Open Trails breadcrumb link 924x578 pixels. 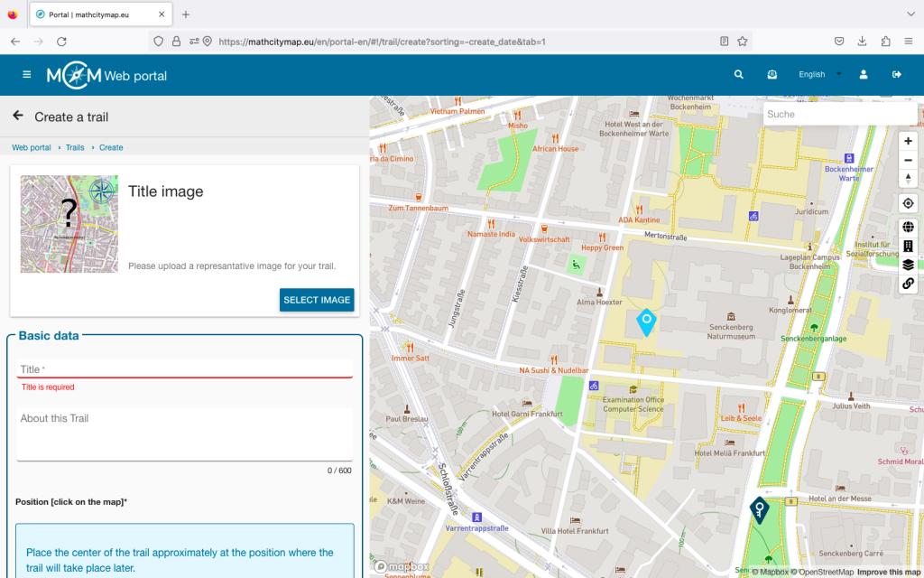tap(75, 147)
